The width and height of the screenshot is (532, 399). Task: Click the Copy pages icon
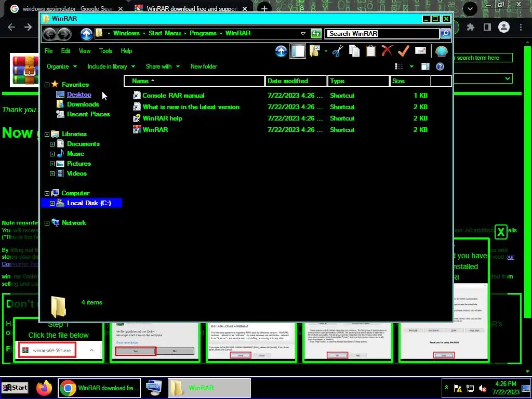point(354,51)
